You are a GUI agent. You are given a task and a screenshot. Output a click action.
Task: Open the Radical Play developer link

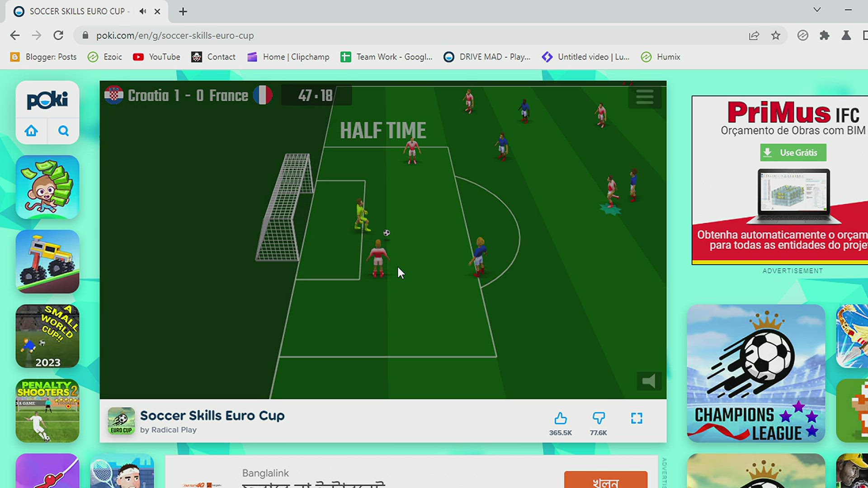point(174,430)
